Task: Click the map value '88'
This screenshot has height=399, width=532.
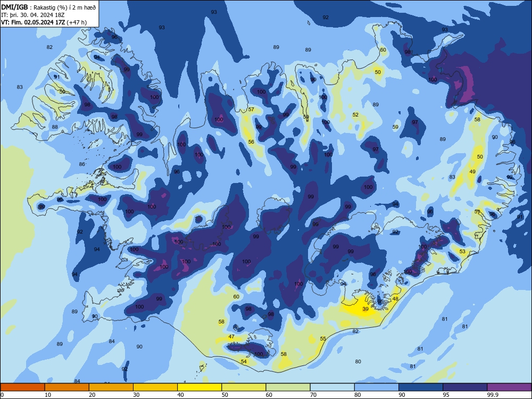Action: click(x=55, y=127)
